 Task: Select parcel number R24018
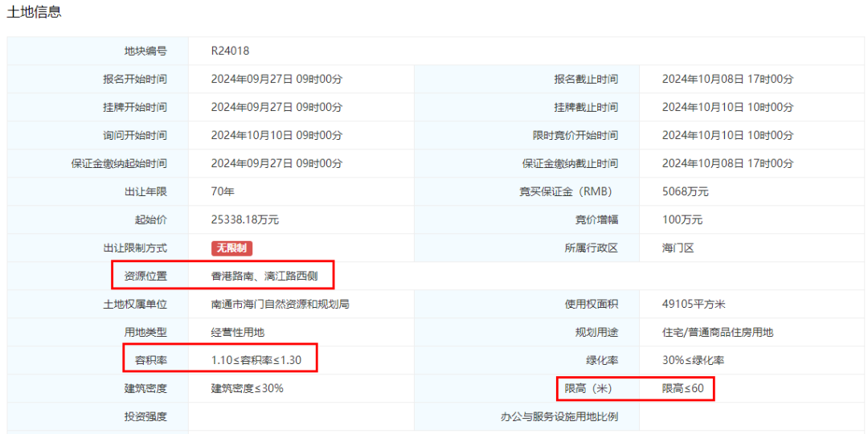point(231,51)
